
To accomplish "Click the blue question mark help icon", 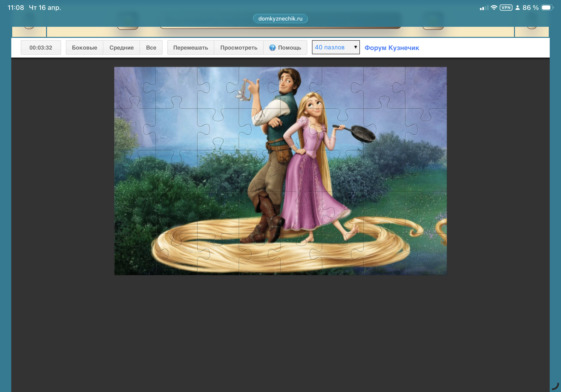I will (x=272, y=47).
